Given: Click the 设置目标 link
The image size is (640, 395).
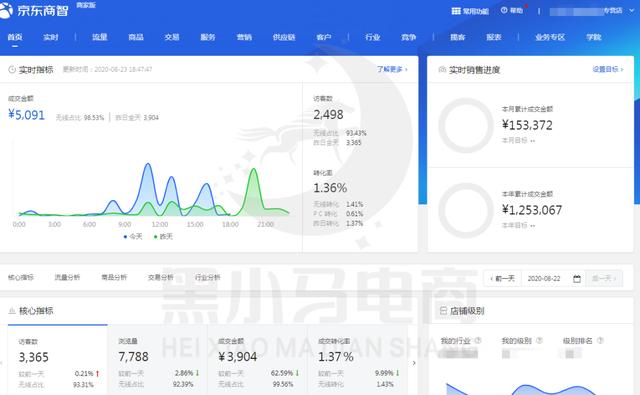Looking at the screenshot, I should click(x=608, y=69).
